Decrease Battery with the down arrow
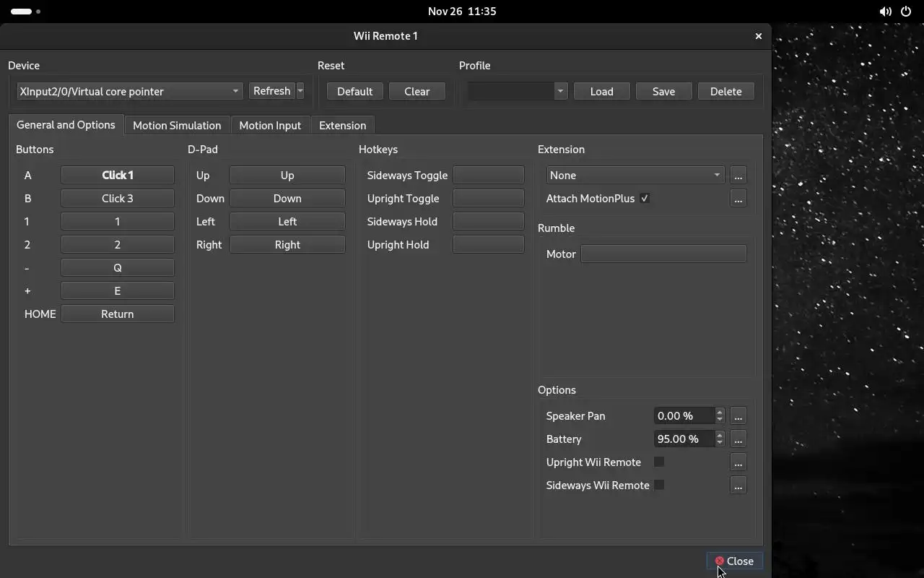Image resolution: width=924 pixels, height=578 pixels. point(720,443)
